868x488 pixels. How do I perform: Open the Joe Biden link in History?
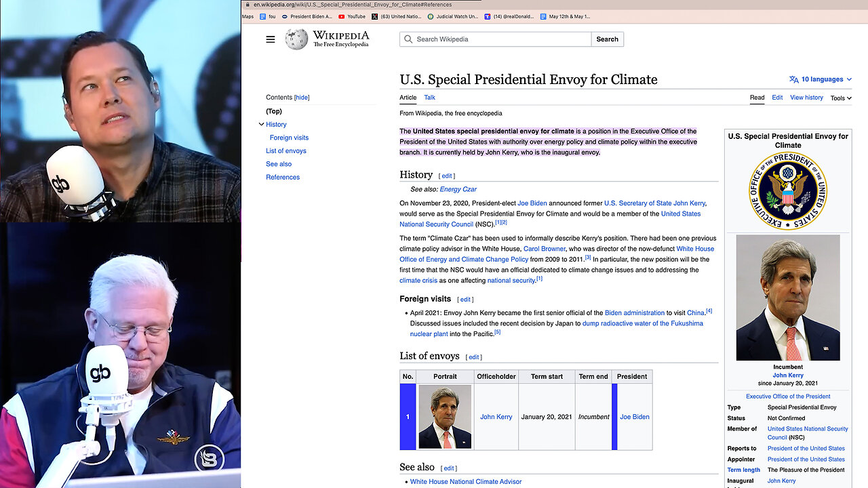[x=532, y=203]
